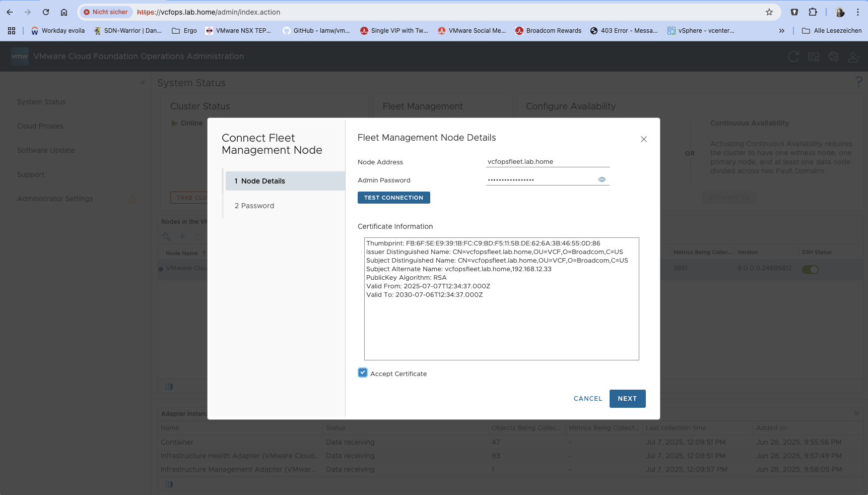Screen dimensions: 868x495
Task: Click NEXT to proceed
Action: tap(627, 399)
